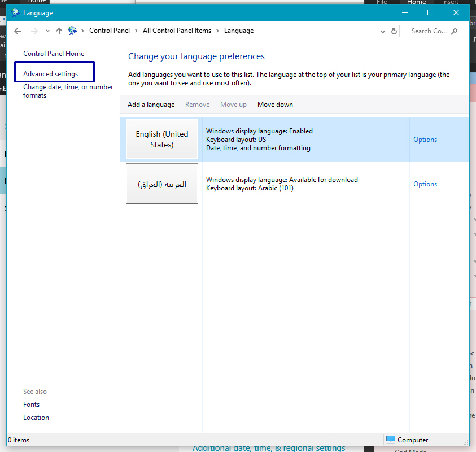The height and width of the screenshot is (452, 476).
Task: Expand chevron after All Control Panel Items
Action: 217,31
